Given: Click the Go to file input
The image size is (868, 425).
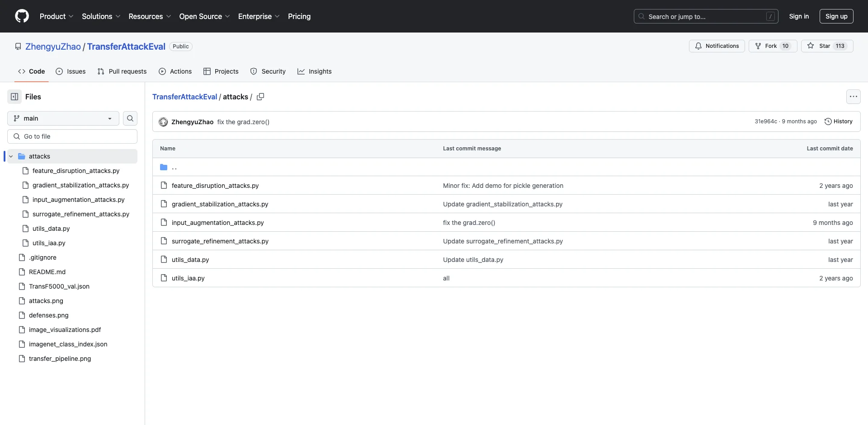Looking at the screenshot, I should (72, 136).
